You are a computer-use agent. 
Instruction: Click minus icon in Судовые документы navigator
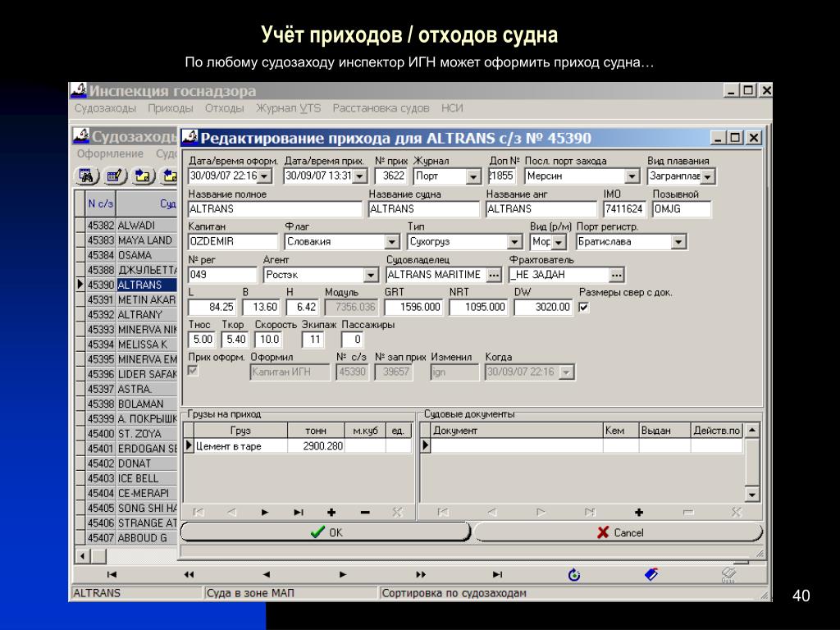[x=688, y=513]
